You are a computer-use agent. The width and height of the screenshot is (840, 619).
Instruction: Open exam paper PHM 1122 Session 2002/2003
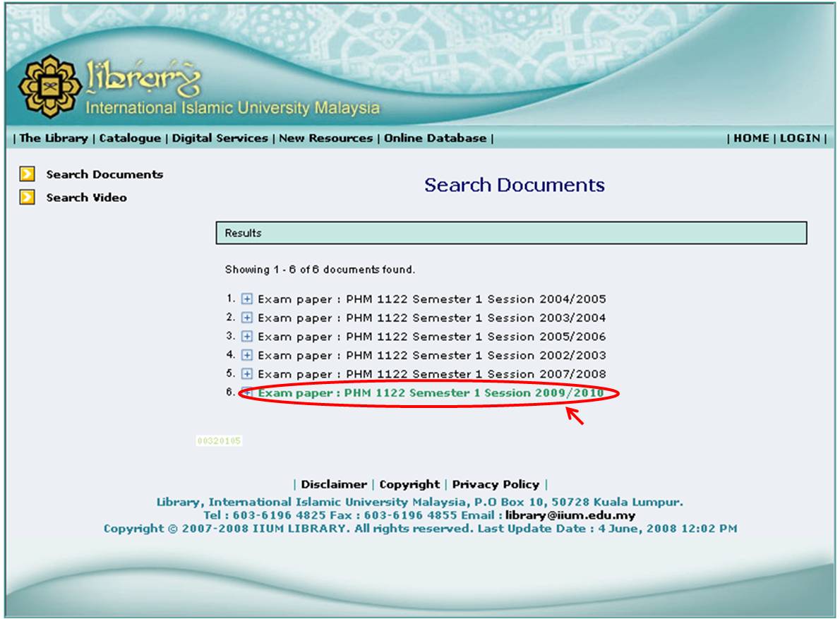coord(432,355)
